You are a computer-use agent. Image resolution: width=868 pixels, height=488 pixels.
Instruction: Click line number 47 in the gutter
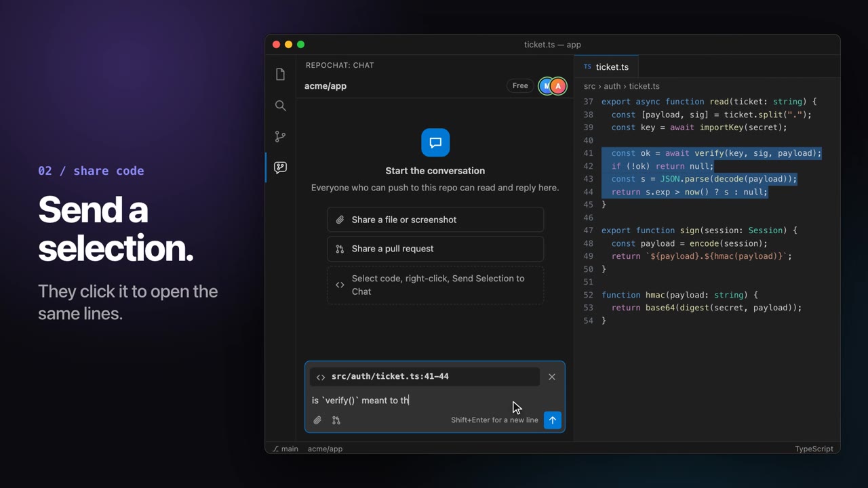pyautogui.click(x=588, y=230)
